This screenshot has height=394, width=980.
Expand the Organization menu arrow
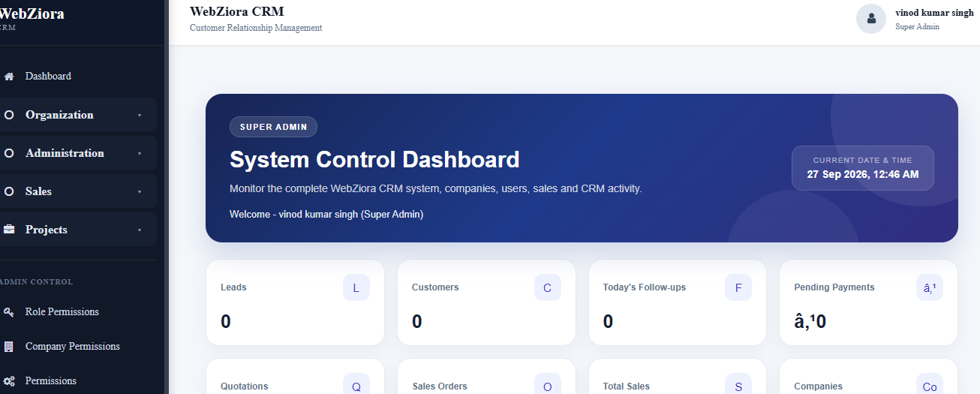click(x=140, y=116)
